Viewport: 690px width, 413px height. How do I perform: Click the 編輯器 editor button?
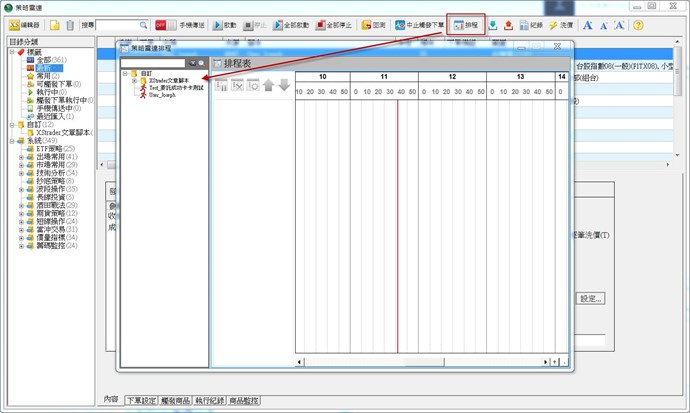pos(23,25)
